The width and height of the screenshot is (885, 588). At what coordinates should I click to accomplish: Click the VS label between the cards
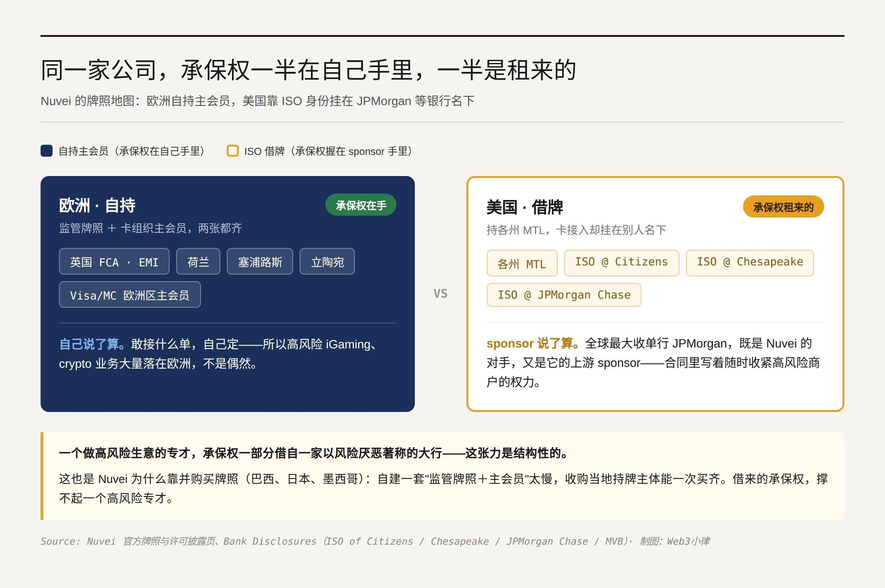pos(441,293)
